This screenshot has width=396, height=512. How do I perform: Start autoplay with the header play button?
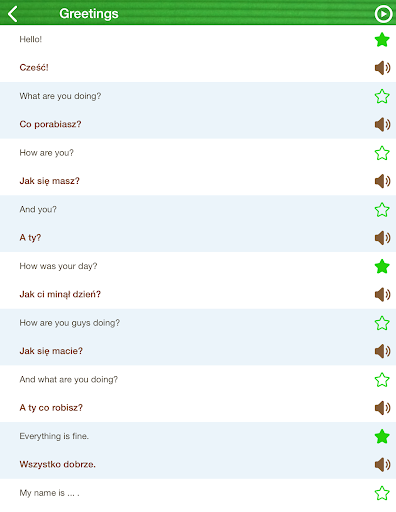383,14
